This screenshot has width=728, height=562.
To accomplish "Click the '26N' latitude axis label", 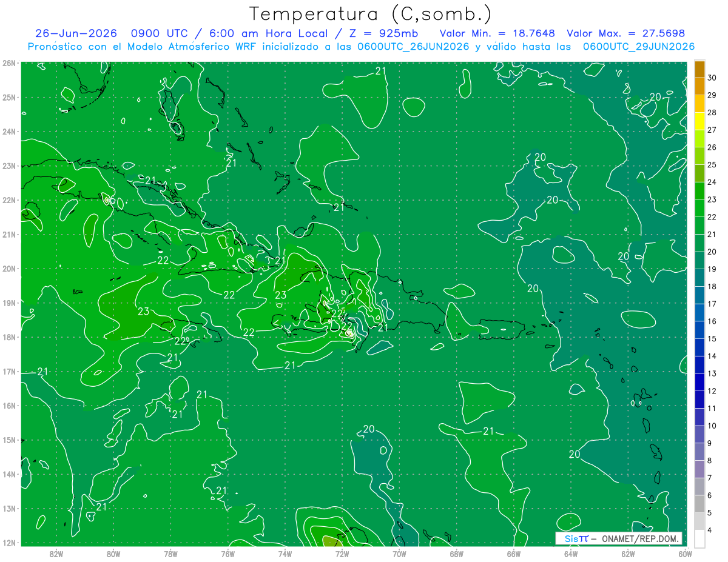I will pyautogui.click(x=8, y=63).
